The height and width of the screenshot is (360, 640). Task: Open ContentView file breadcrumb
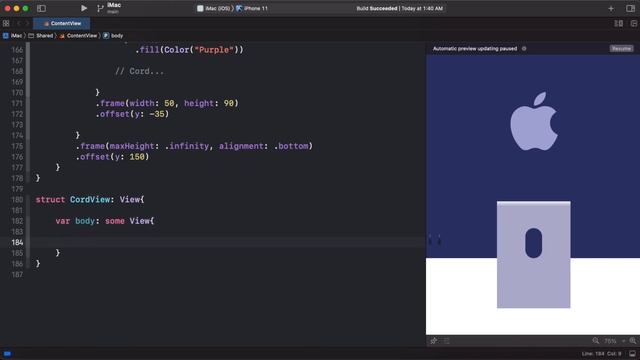[78, 36]
